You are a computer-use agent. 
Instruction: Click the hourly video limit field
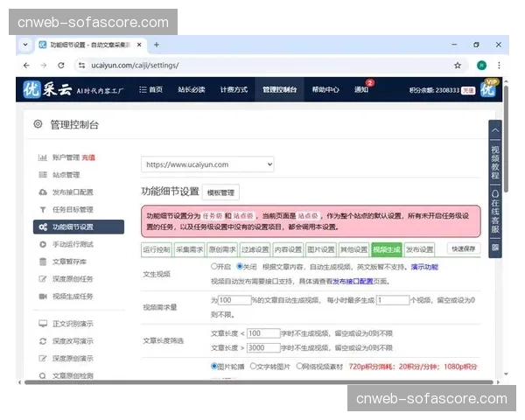point(393,300)
